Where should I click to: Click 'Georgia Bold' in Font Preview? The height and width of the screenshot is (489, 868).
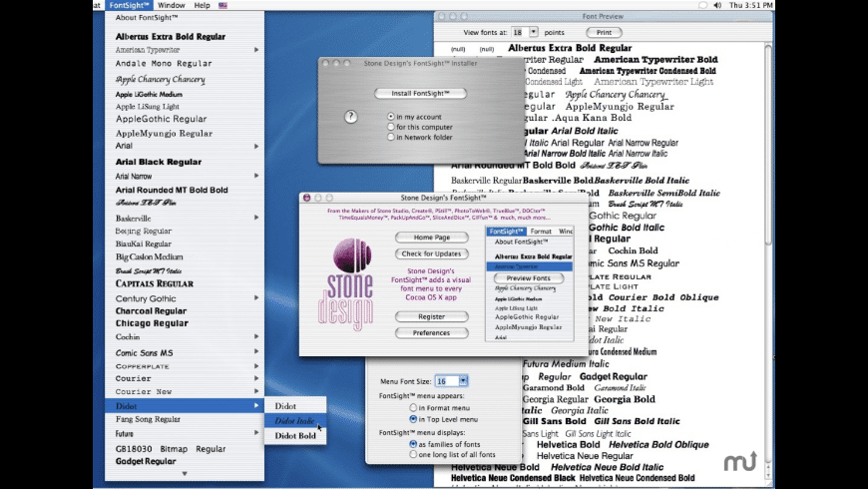(x=625, y=399)
